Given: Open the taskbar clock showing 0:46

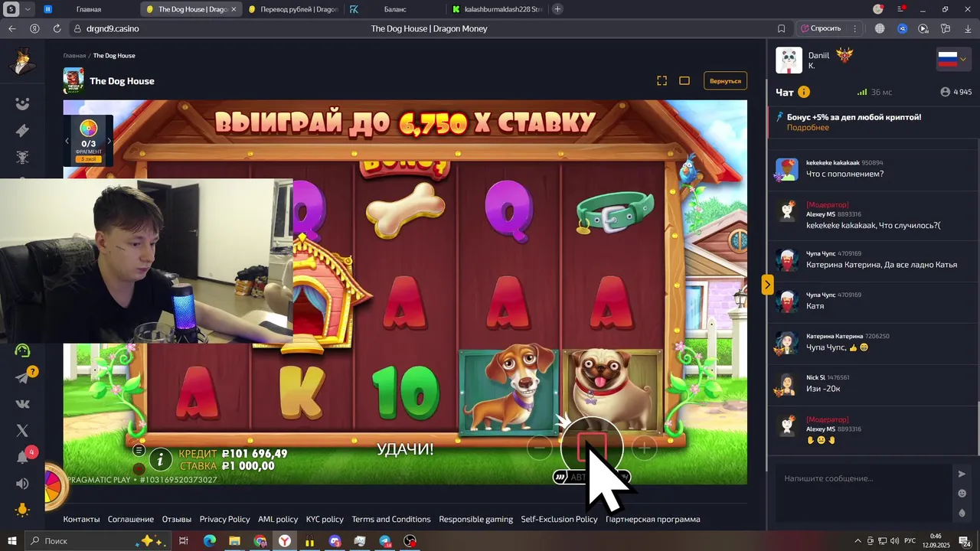Looking at the screenshot, I should pos(936,540).
